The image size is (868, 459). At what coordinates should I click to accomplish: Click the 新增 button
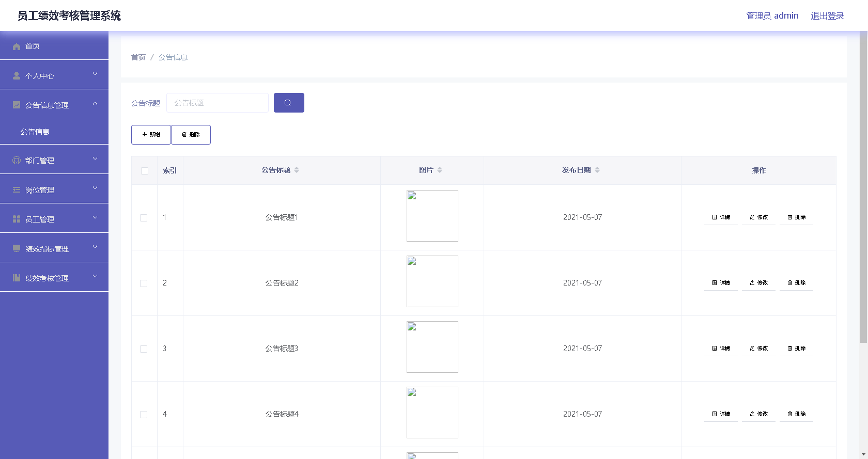[151, 135]
